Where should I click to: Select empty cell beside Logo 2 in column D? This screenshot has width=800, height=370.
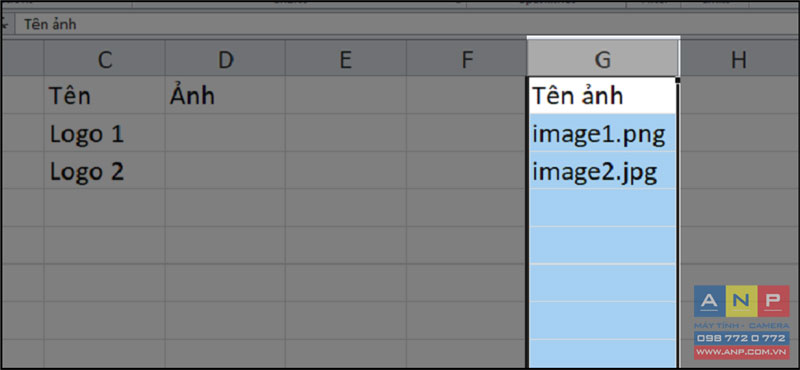[225, 170]
